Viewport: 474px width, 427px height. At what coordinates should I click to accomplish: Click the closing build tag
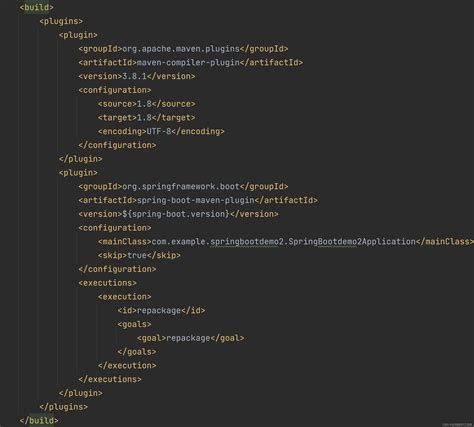(x=39, y=421)
